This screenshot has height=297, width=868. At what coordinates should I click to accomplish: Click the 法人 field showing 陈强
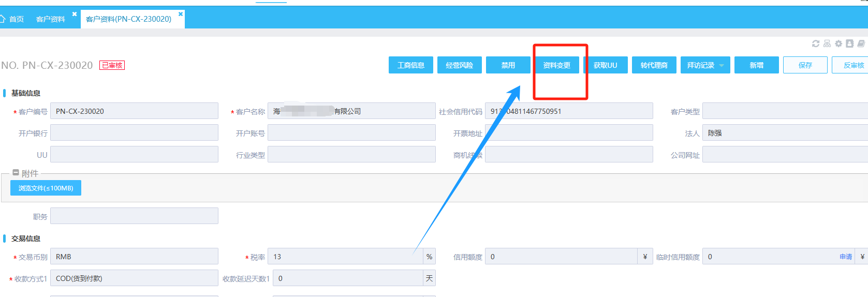pyautogui.click(x=785, y=133)
